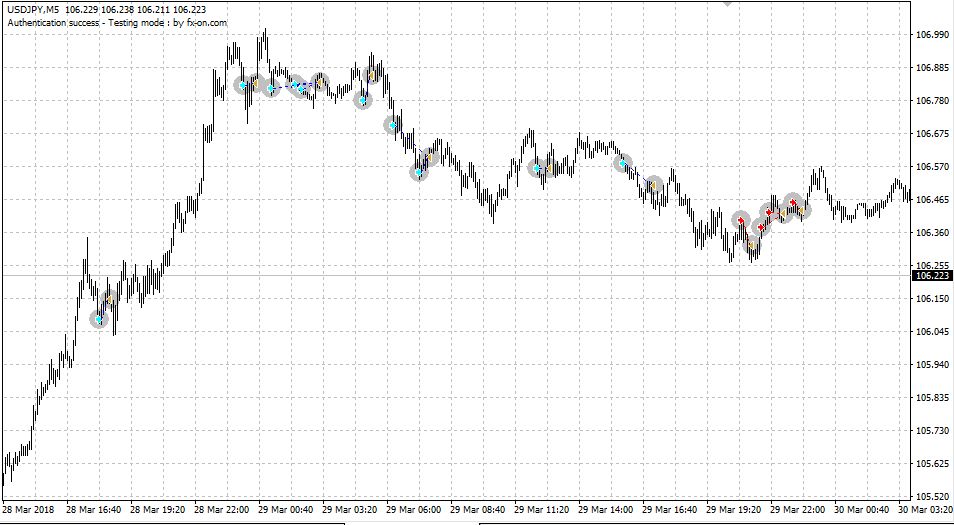Click the 106.990 label on the price scale
Image resolution: width=954 pixels, height=525 pixels.
pos(930,35)
